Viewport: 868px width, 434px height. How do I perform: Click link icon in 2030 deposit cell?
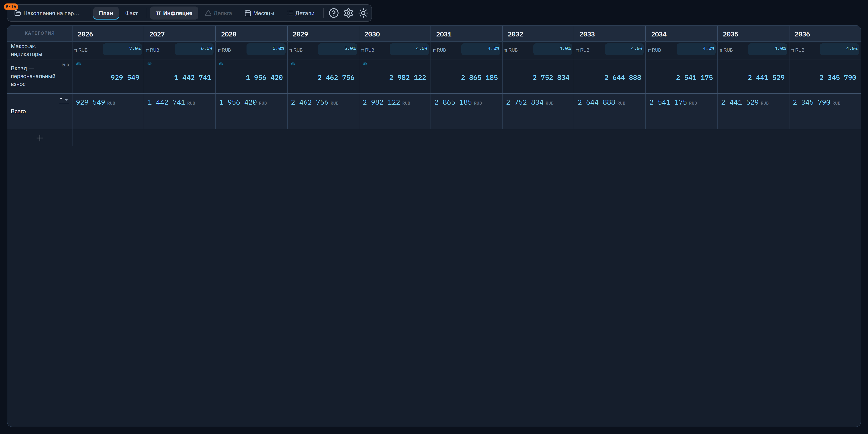click(x=365, y=64)
